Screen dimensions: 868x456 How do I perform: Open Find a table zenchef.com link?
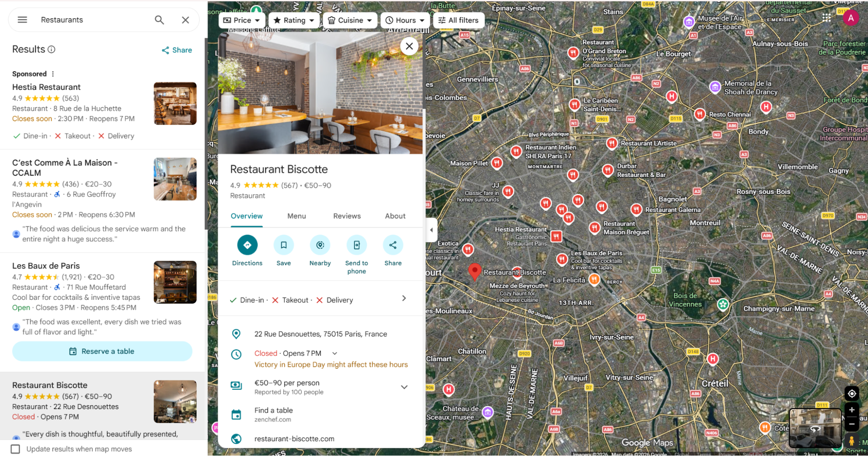(320, 414)
